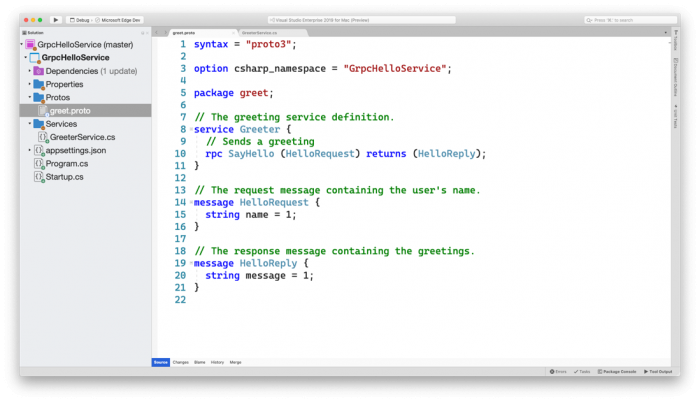
Task: Click the Solution pad header
Action: point(33,33)
